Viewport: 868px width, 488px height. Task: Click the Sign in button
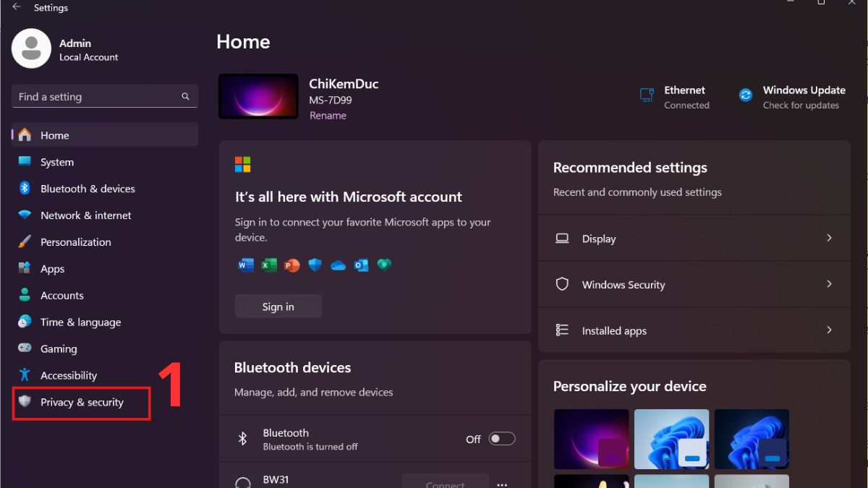278,306
